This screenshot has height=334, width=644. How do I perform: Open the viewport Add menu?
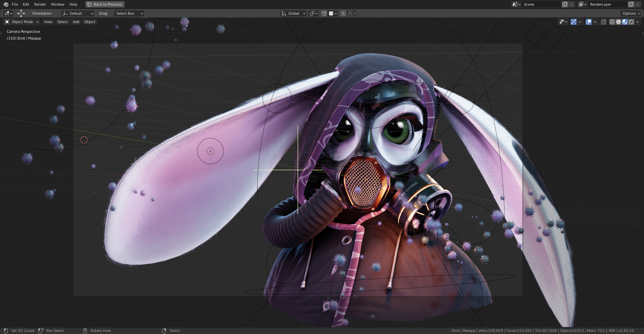pyautogui.click(x=76, y=22)
